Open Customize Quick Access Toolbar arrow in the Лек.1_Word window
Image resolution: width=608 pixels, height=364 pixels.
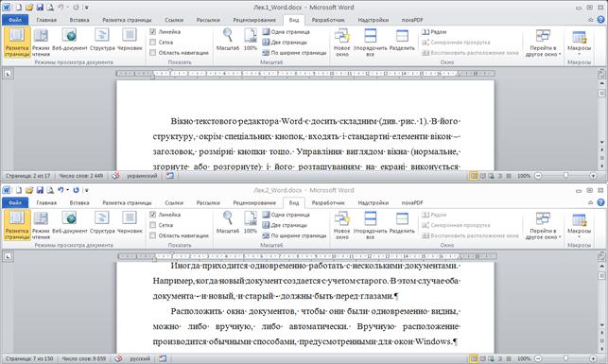[x=87, y=8]
